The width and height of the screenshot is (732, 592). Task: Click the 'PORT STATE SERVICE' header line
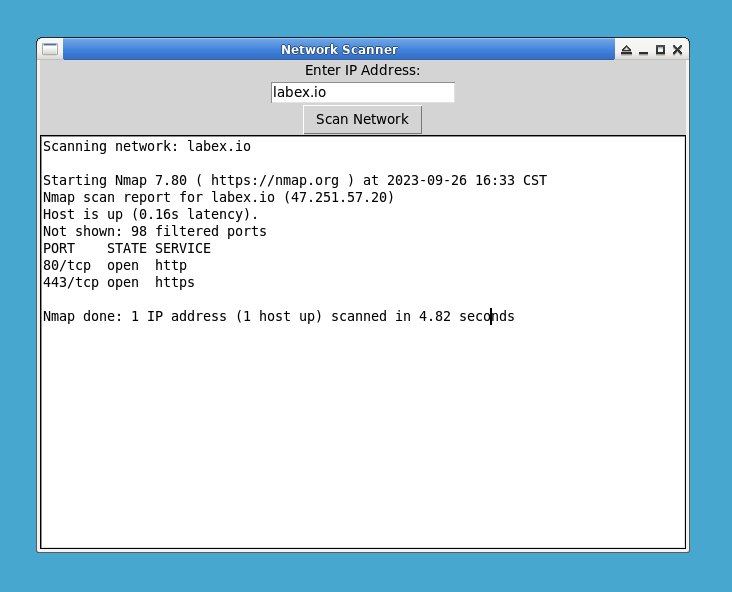pyautogui.click(x=127, y=248)
